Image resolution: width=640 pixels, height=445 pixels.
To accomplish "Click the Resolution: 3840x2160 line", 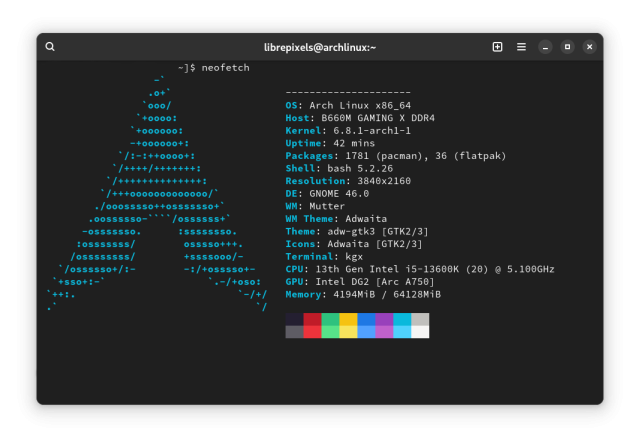I will [348, 181].
